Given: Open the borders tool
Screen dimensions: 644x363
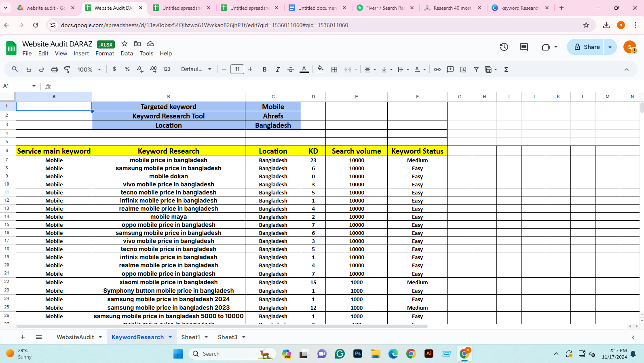Looking at the screenshot, I should tap(334, 70).
